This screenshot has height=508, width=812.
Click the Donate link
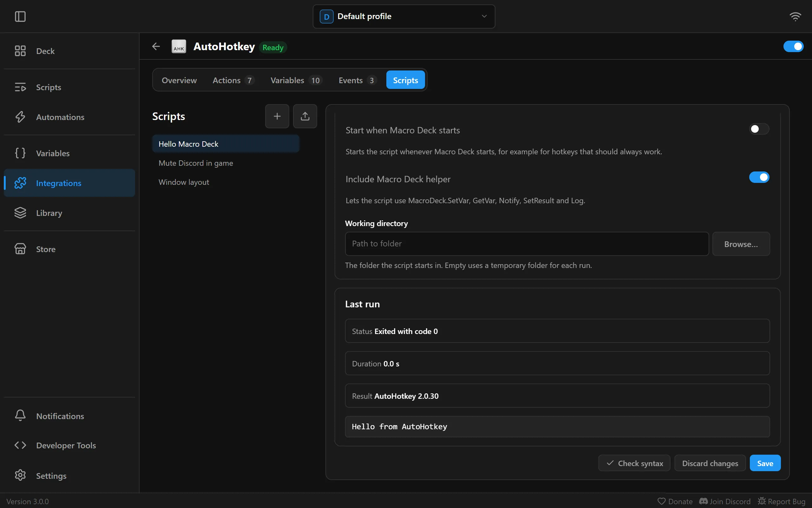point(675,501)
